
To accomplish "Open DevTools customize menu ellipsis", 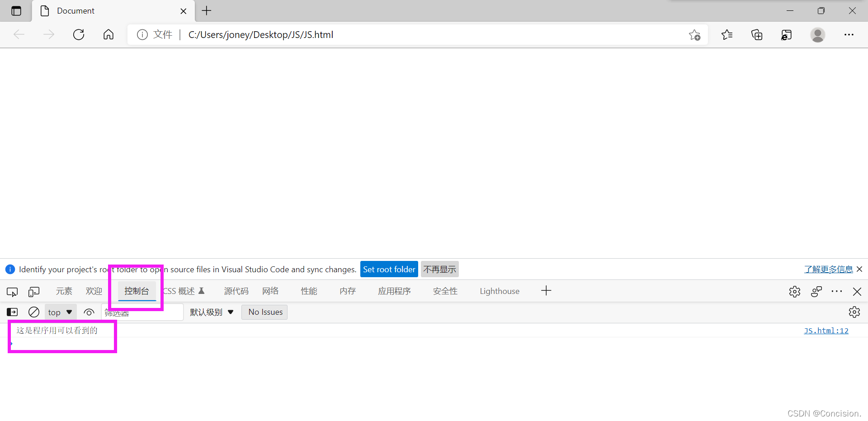I will tap(837, 292).
